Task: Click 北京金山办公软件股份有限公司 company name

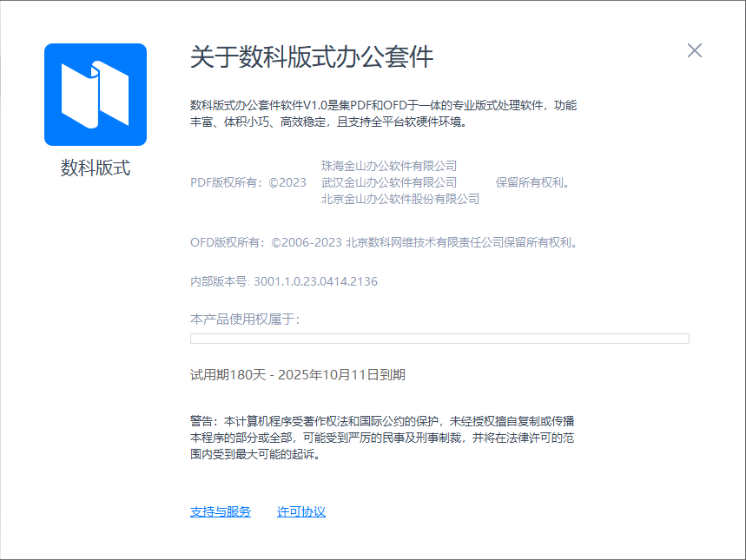Action: [x=400, y=199]
